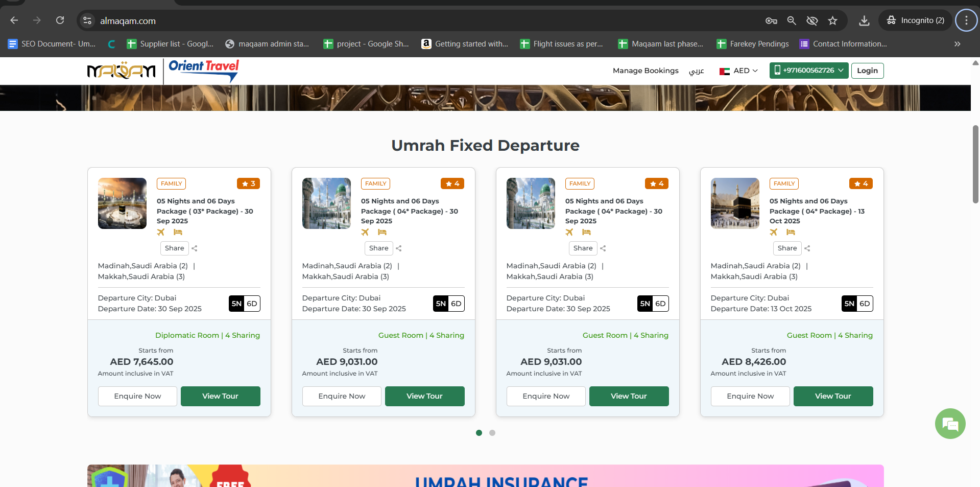
Task: Expand the AED currency dropdown
Action: [x=738, y=71]
